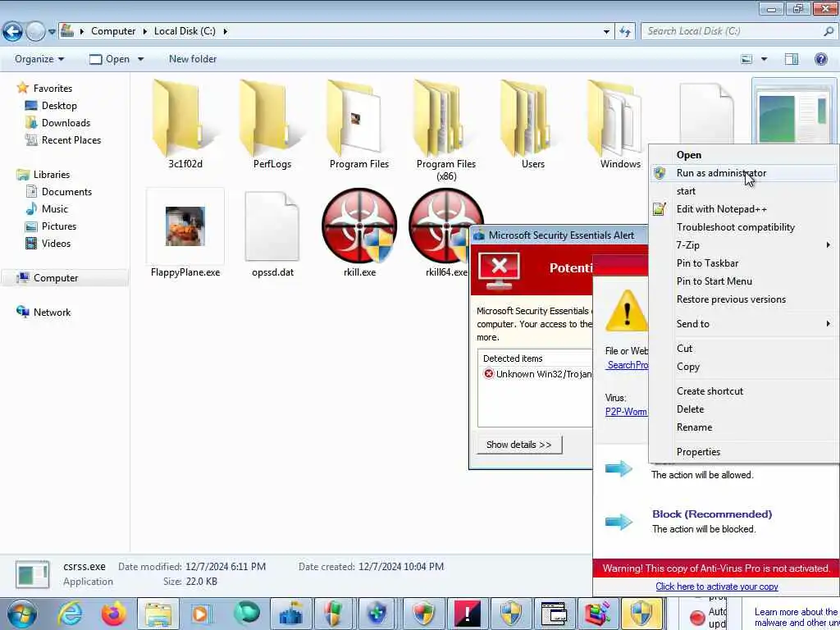Expand the arrow after Local Disk (C:)
The height and width of the screenshot is (630, 840).
click(x=225, y=31)
